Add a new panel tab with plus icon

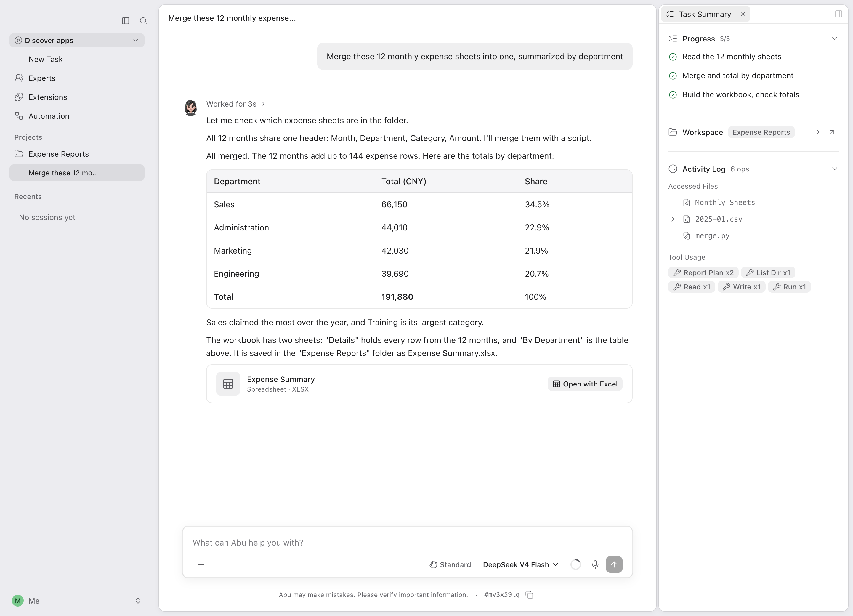pyautogui.click(x=822, y=14)
